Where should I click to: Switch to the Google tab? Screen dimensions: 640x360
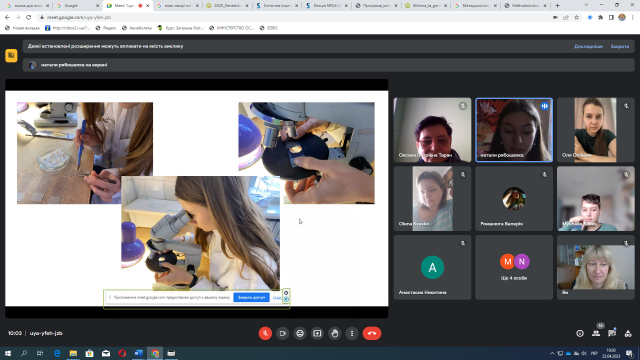pos(78,6)
